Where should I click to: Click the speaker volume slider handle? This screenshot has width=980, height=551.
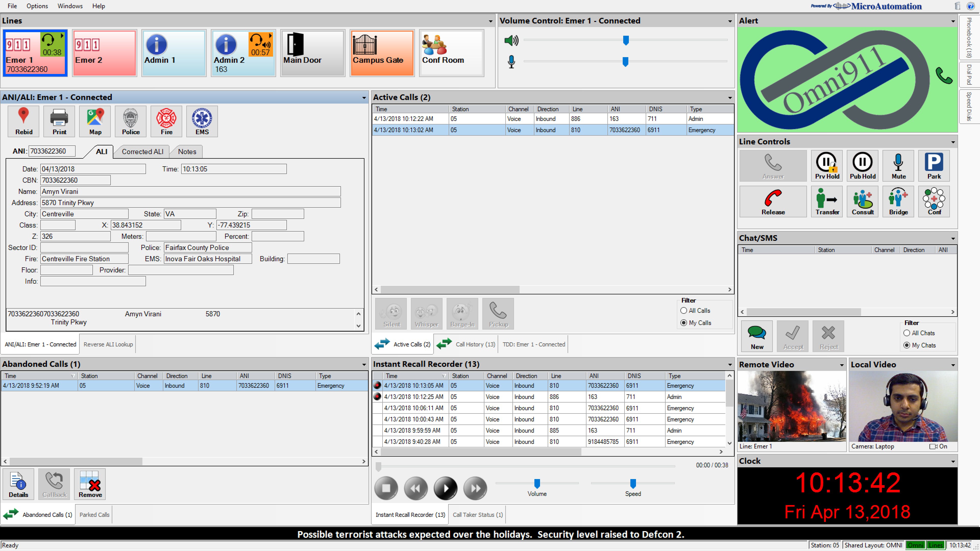pos(626,40)
